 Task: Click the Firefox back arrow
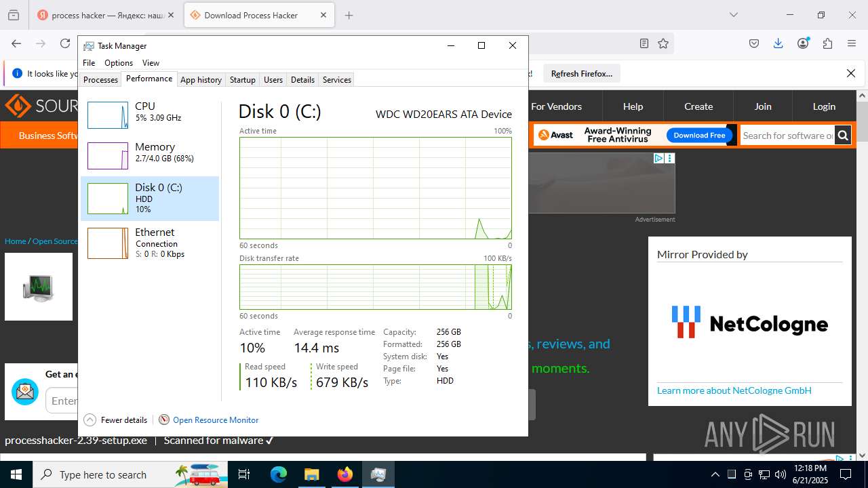point(16,43)
